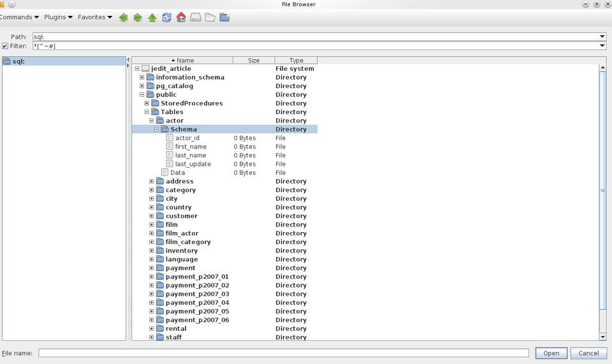Click the blue new directory folder icon
The height and width of the screenshot is (364, 612).
[x=224, y=17]
